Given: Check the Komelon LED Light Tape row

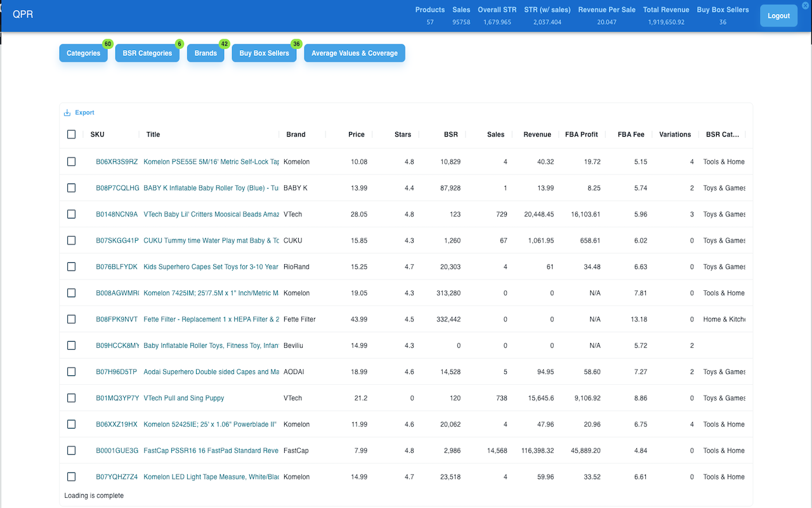Looking at the screenshot, I should [x=71, y=477].
